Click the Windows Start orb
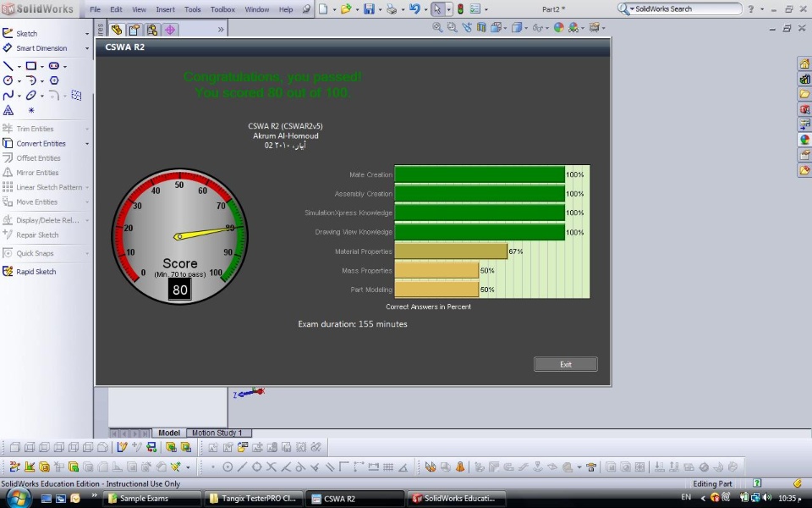Image resolution: width=812 pixels, height=508 pixels. tap(18, 498)
